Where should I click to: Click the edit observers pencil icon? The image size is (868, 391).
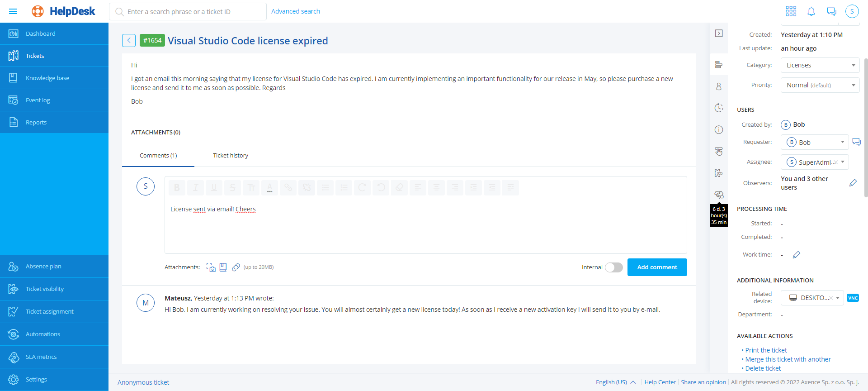click(853, 183)
